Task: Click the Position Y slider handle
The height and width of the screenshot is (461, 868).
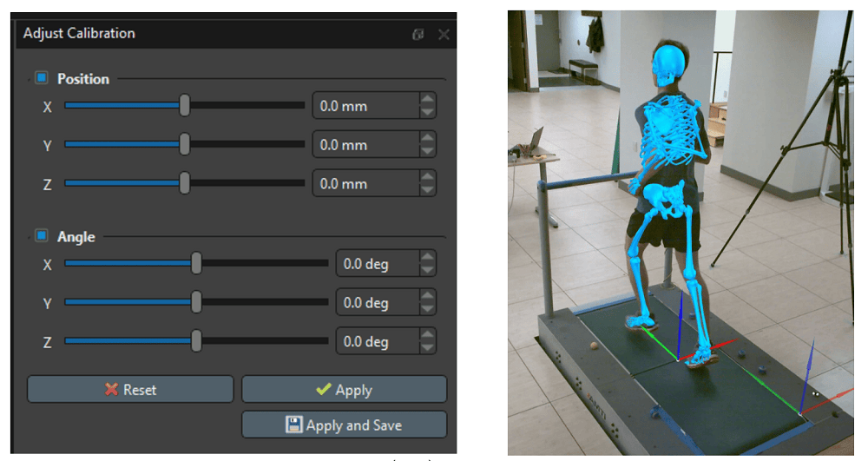Action: (x=185, y=144)
